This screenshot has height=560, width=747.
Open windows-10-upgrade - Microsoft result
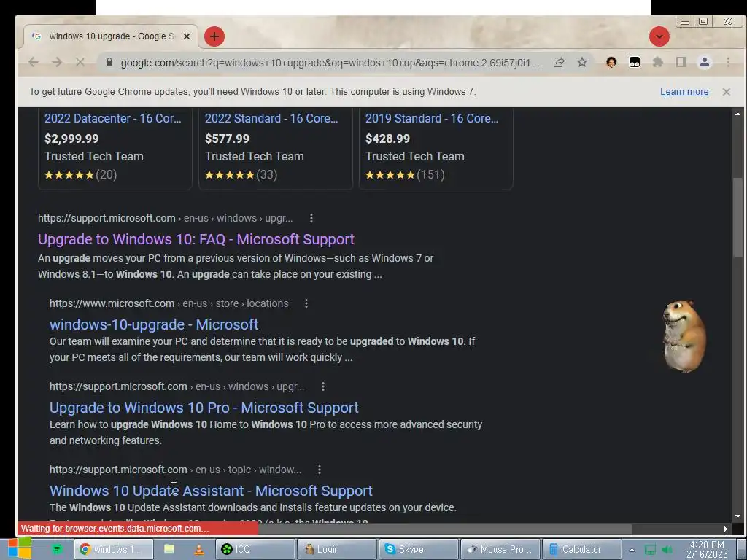(x=154, y=324)
